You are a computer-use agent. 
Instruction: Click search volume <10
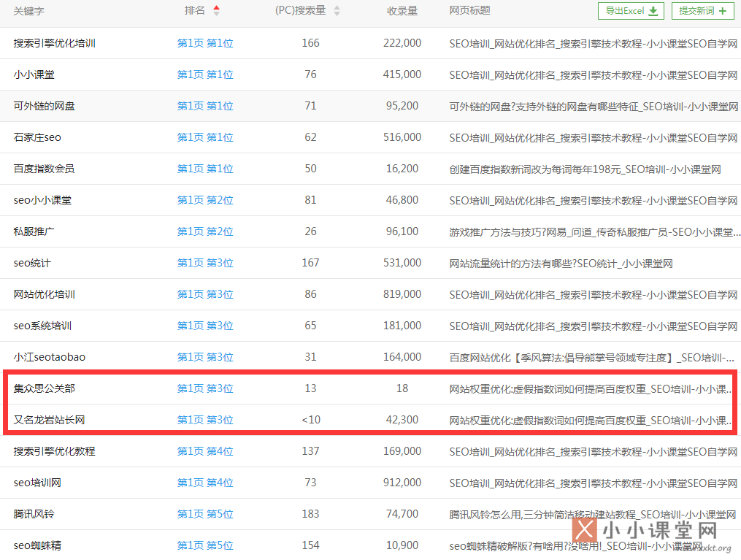coord(311,420)
